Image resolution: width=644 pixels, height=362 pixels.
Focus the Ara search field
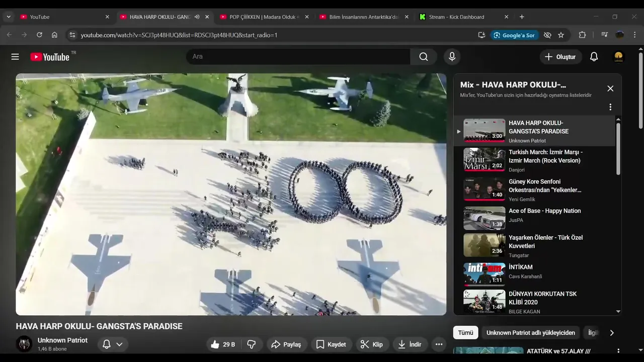(298, 57)
